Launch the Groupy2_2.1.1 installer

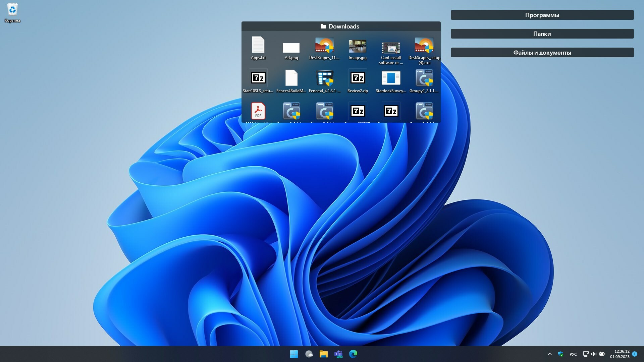(424, 78)
